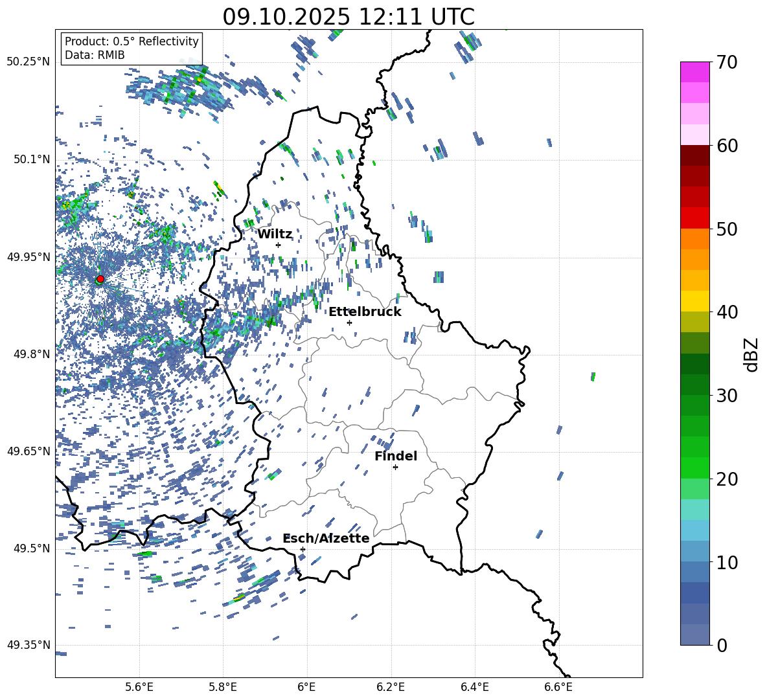This screenshot has height=700, width=767.
Task: Pick the bright magenta swatch atop colorbar
Action: 695,72
